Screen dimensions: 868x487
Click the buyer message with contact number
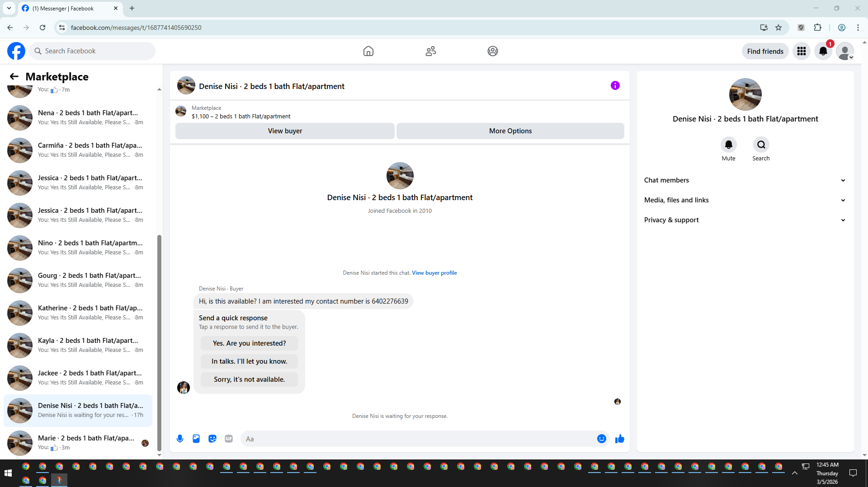[303, 301]
